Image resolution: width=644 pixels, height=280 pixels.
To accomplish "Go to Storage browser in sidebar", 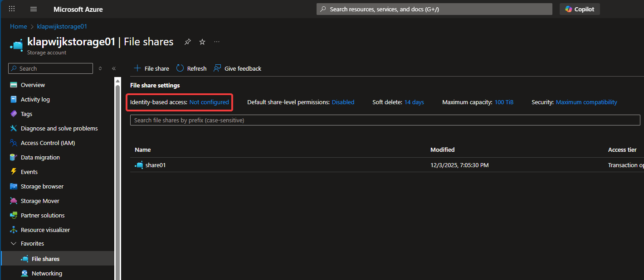I will pos(42,186).
